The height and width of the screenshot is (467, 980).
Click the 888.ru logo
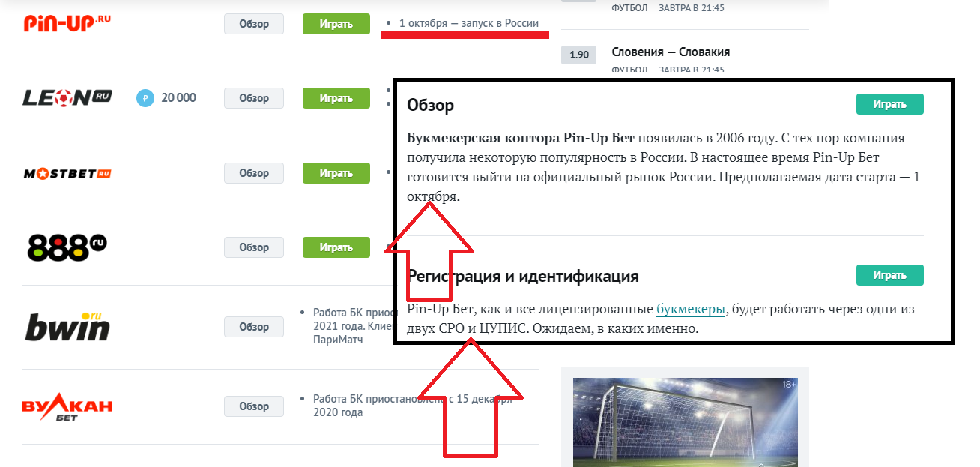tap(67, 247)
